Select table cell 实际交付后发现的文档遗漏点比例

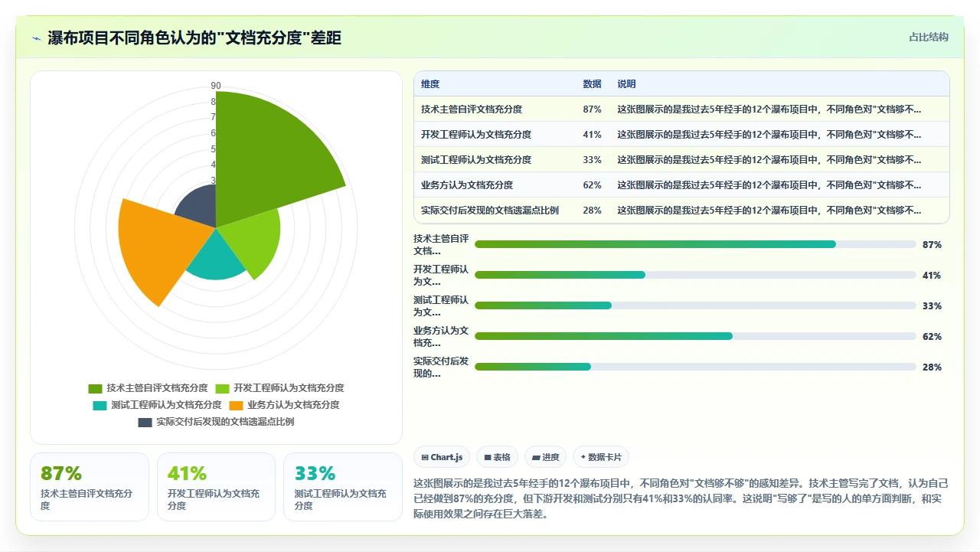[490, 211]
